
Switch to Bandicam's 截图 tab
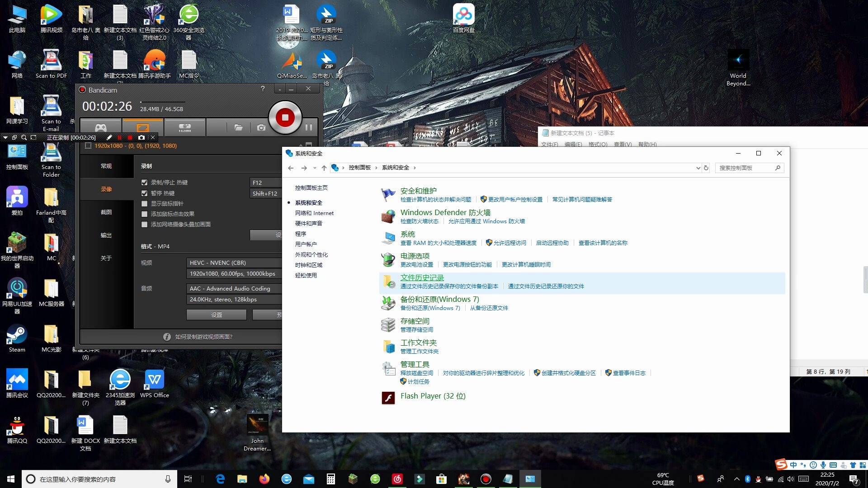106,212
